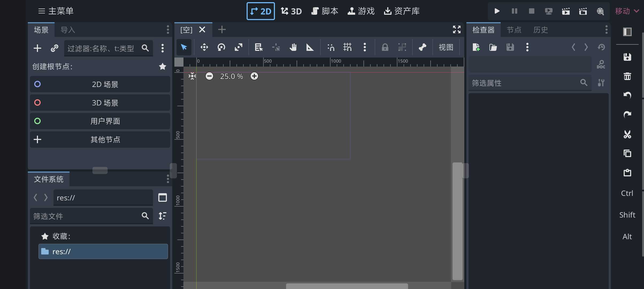Open the 主菜单 main menu

pyautogui.click(x=56, y=11)
